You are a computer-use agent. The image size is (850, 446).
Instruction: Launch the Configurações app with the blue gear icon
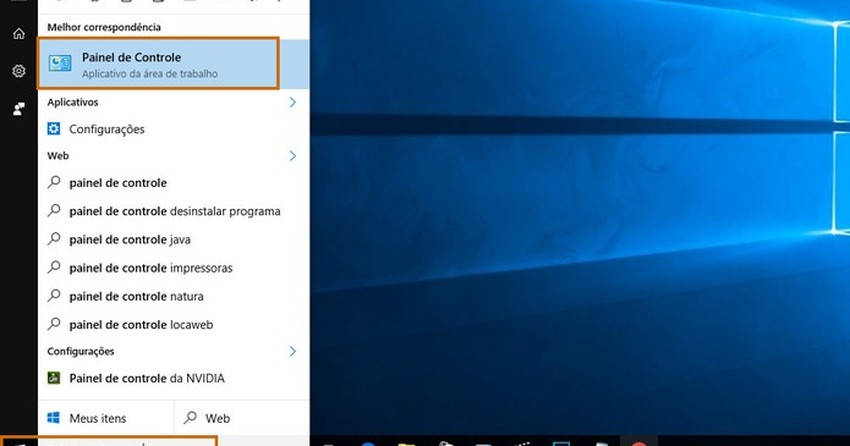click(x=173, y=129)
